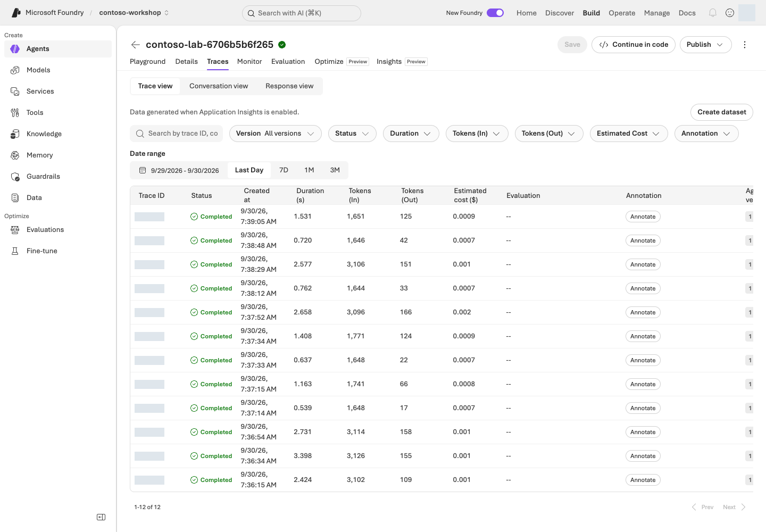Screen dimensions: 766x532
Task: Collapse the sidebar using the panel icon
Action: pos(101,517)
